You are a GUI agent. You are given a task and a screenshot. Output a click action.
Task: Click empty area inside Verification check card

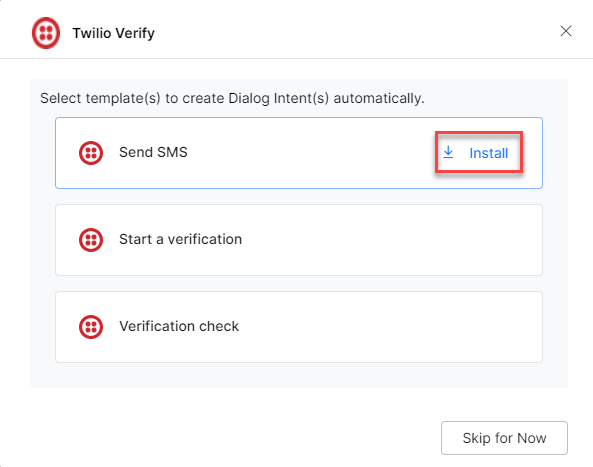pos(378,327)
